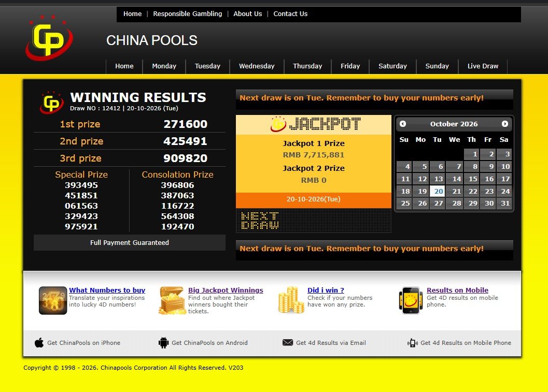548x392 pixels.
Task: Click the gold coins stack icon
Action: pos(291,300)
